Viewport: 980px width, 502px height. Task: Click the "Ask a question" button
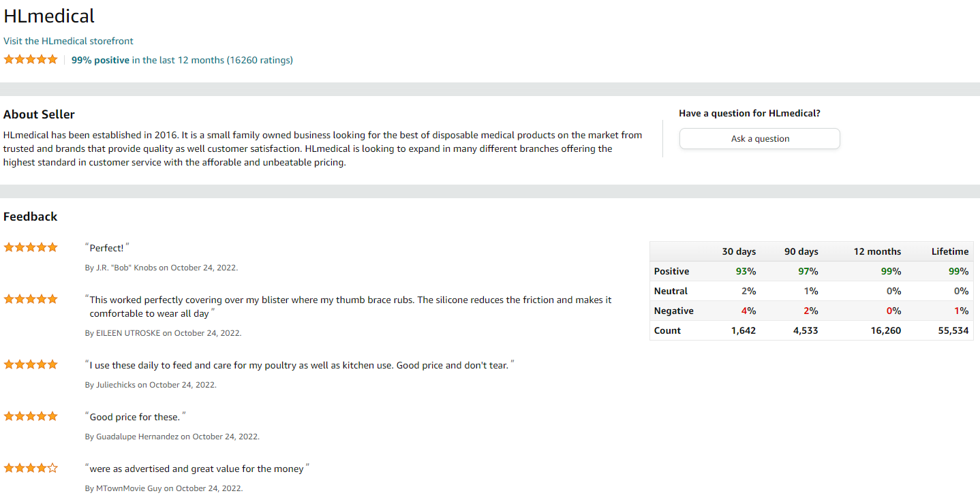(760, 138)
